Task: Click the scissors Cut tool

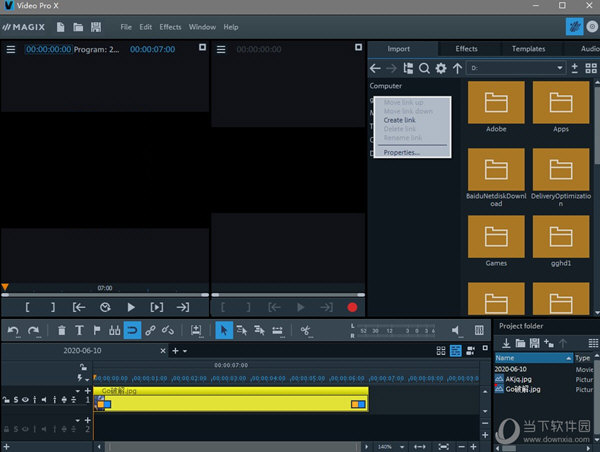Action: click(x=305, y=330)
